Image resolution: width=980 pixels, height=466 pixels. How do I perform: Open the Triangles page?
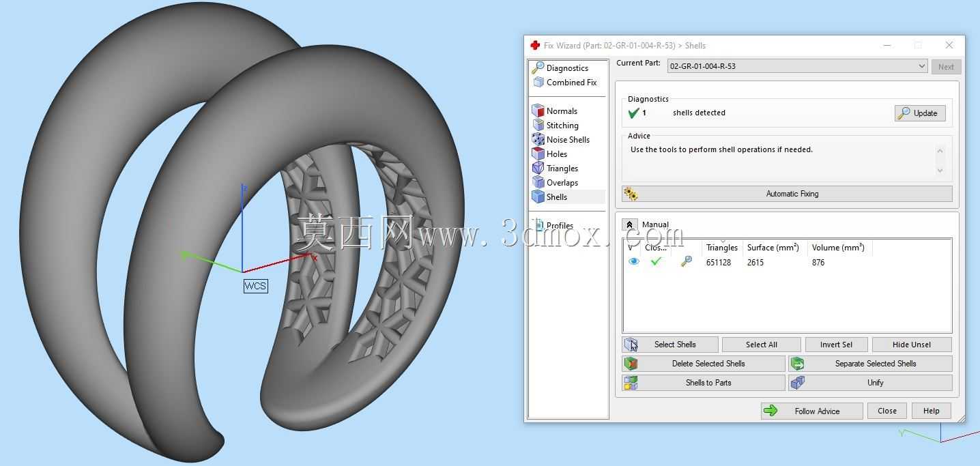tap(556, 169)
